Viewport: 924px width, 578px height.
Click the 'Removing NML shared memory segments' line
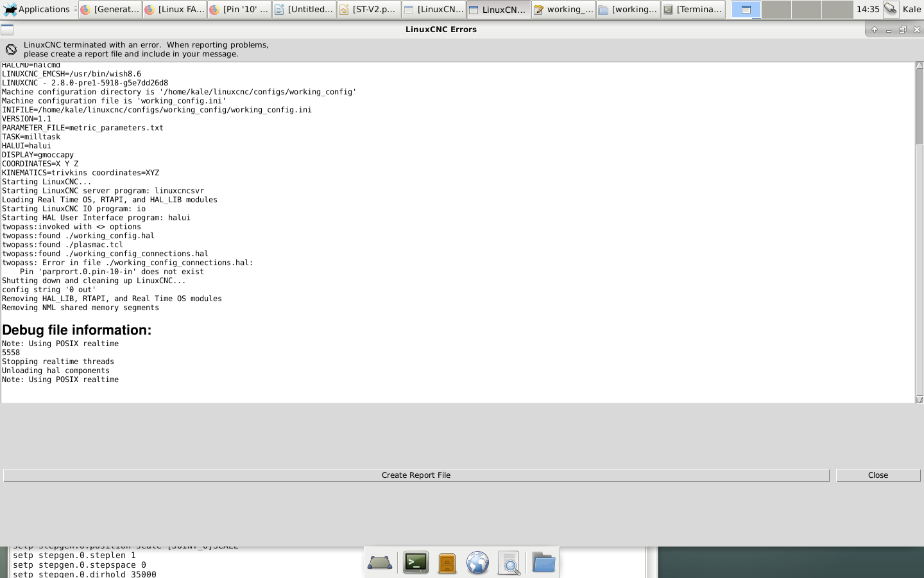click(x=80, y=308)
